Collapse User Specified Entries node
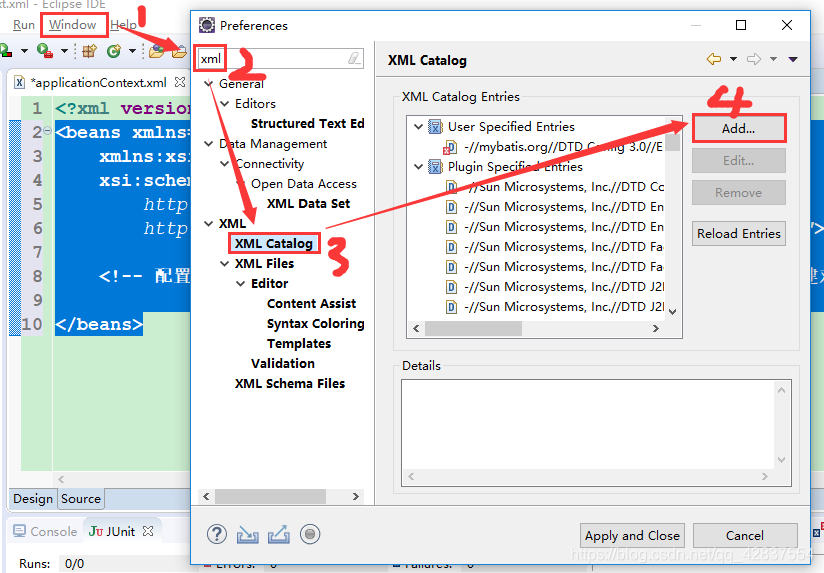The image size is (824, 573). coord(418,127)
